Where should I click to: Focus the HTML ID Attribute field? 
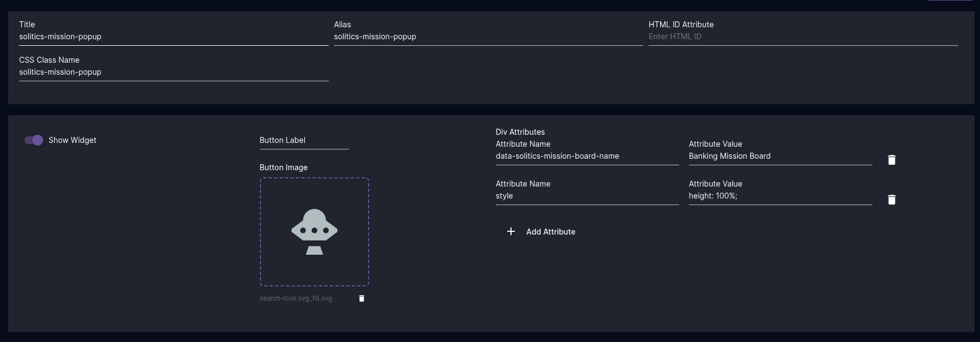[803, 37]
